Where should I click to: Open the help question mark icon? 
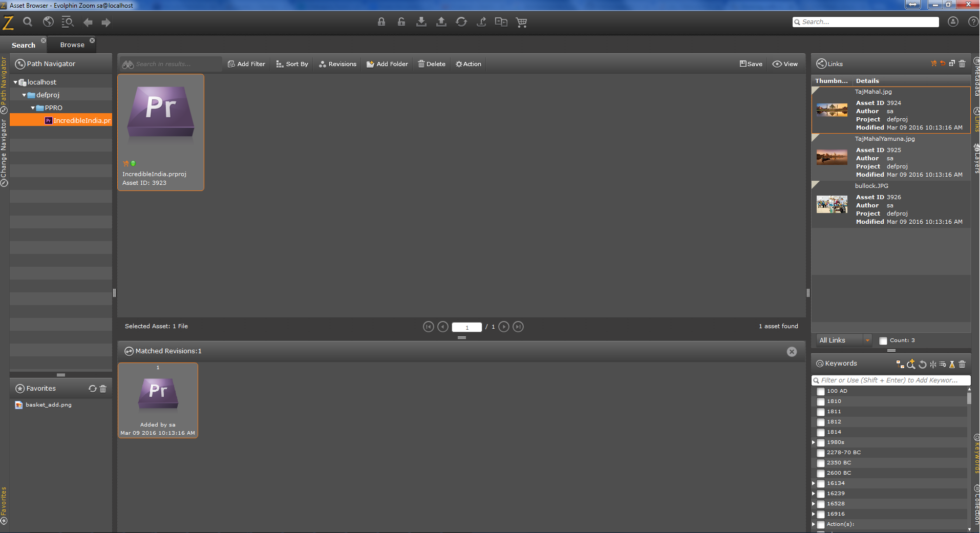pos(973,22)
